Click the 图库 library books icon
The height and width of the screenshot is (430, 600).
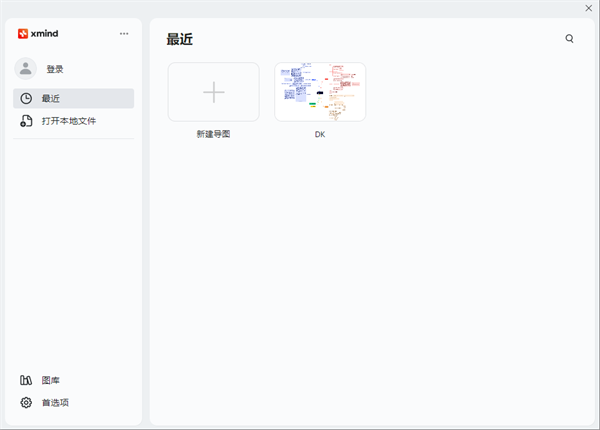[26, 380]
